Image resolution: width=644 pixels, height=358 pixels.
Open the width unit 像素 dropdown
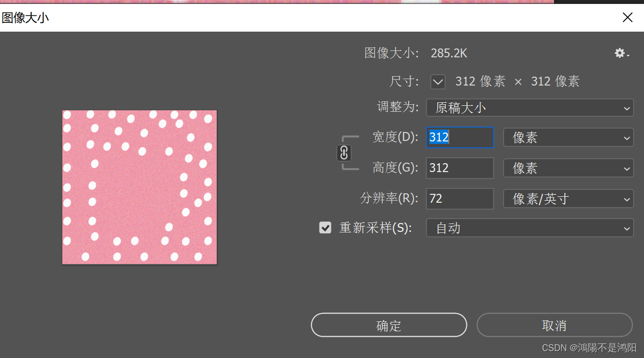pos(568,137)
